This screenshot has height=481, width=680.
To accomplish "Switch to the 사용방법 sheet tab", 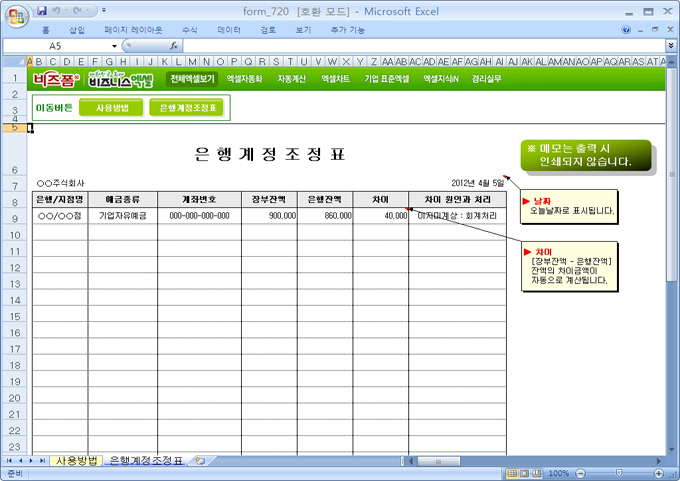I will click(77, 461).
